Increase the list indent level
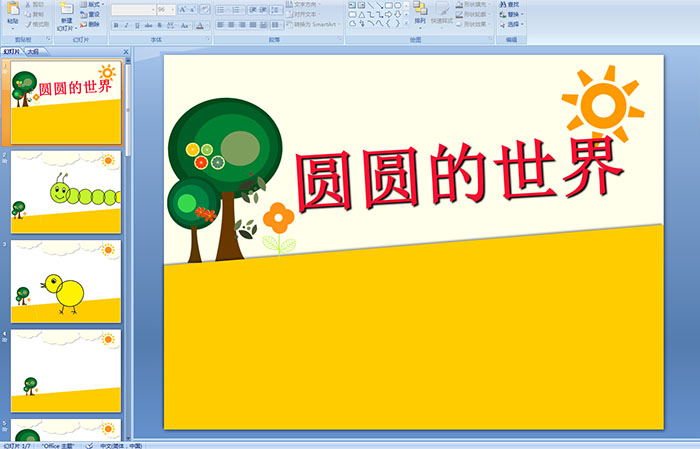Viewport: 700px width, 449px height. coord(263,10)
